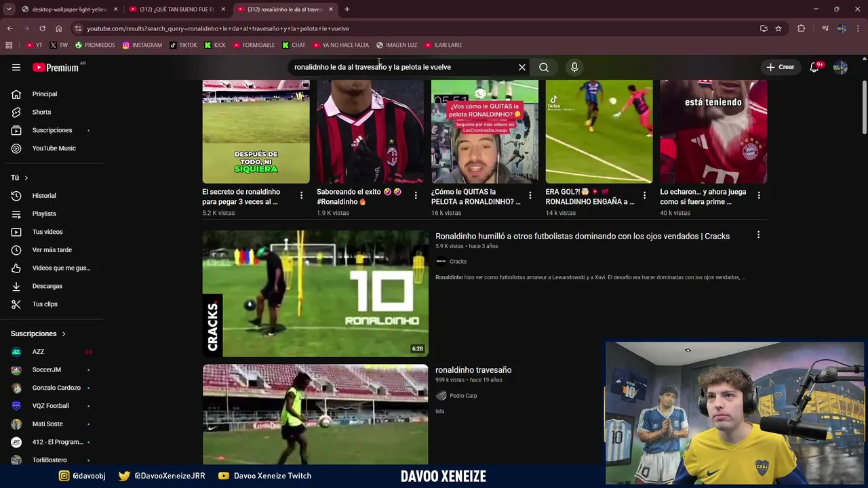This screenshot has width=868, height=488.
Task: Open the YT bookmark
Action: click(x=34, y=45)
